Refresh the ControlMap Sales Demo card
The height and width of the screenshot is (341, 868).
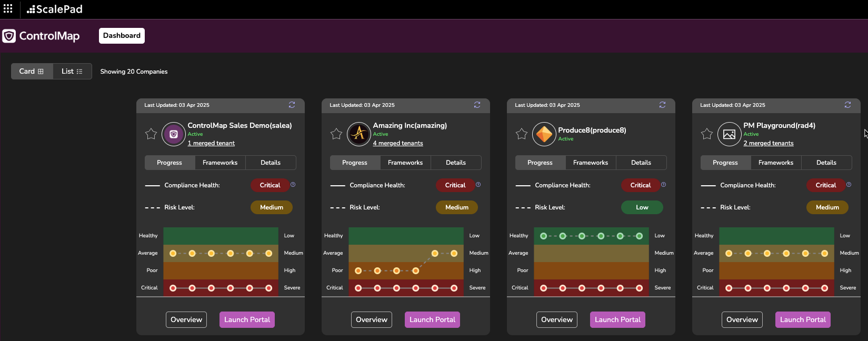(x=292, y=105)
